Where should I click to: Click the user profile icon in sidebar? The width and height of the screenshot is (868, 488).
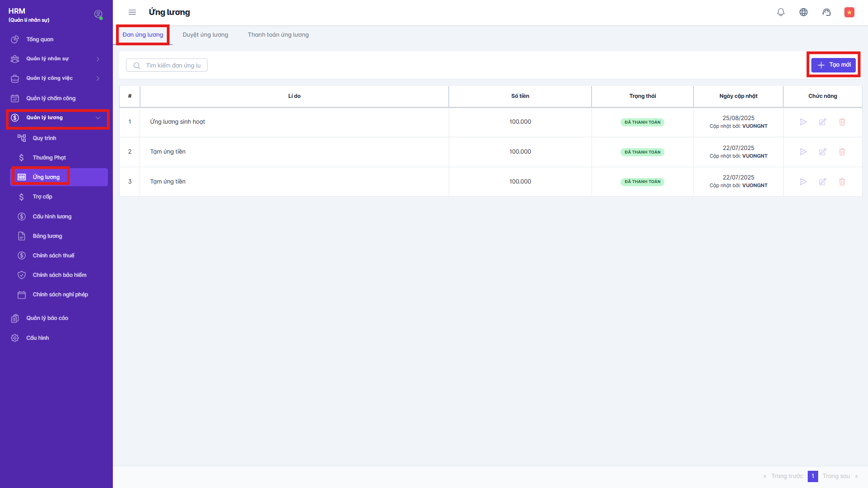point(98,14)
